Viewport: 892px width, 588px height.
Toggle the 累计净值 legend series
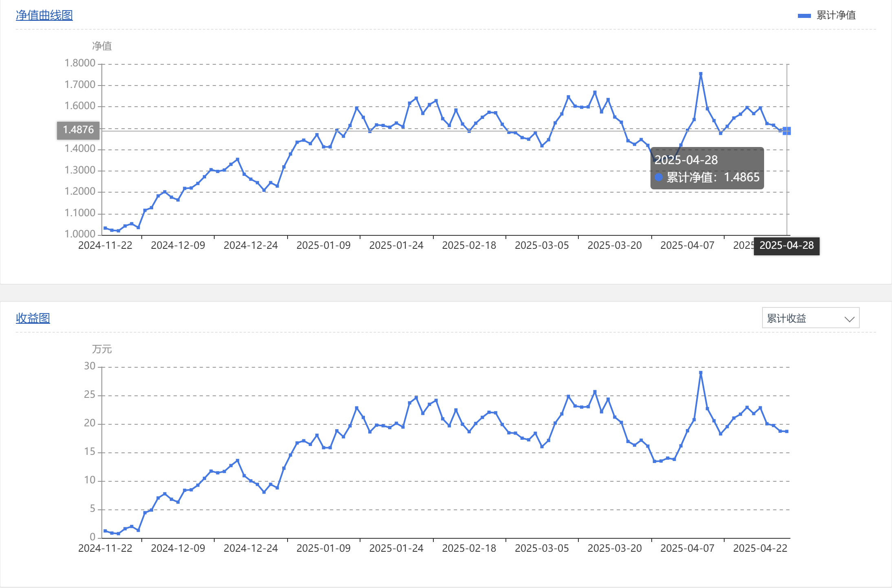coord(835,15)
